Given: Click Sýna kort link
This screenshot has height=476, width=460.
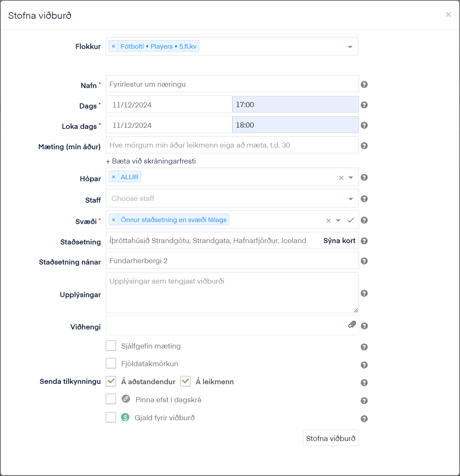Looking at the screenshot, I should click(339, 241).
